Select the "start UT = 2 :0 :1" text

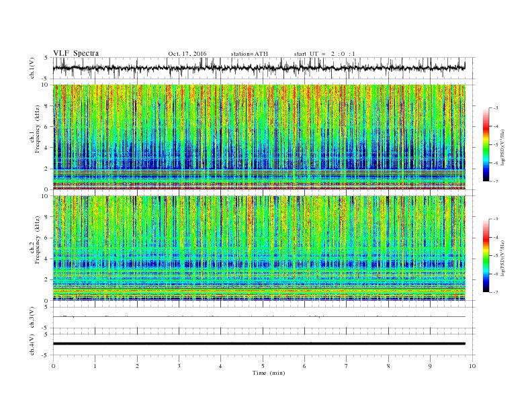[324, 54]
